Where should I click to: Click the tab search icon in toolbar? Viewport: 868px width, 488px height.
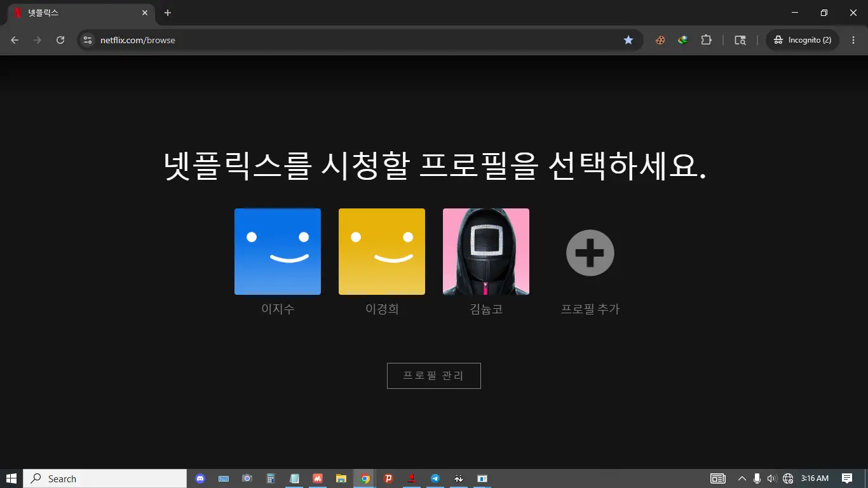click(740, 40)
